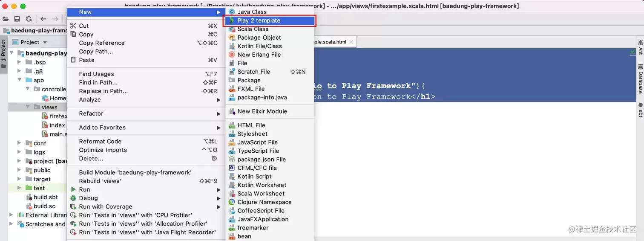Open the Ant tool window
644x241 pixels.
pyautogui.click(x=640, y=47)
